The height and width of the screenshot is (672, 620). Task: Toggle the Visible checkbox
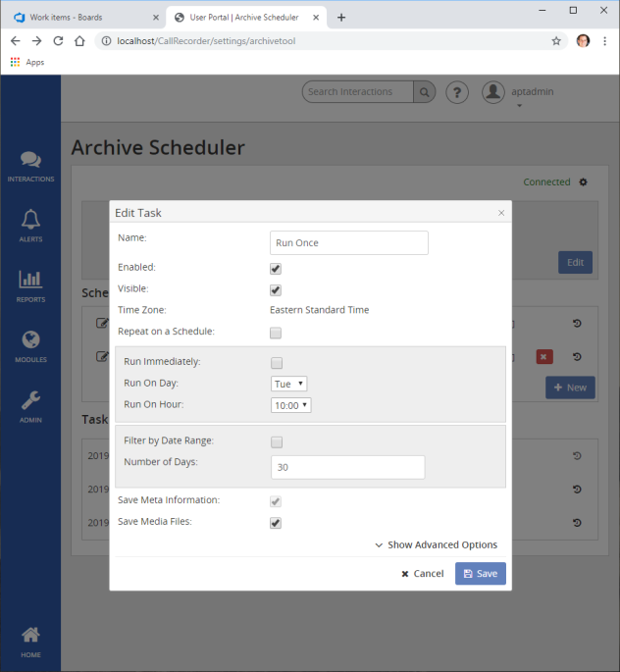coord(276,289)
